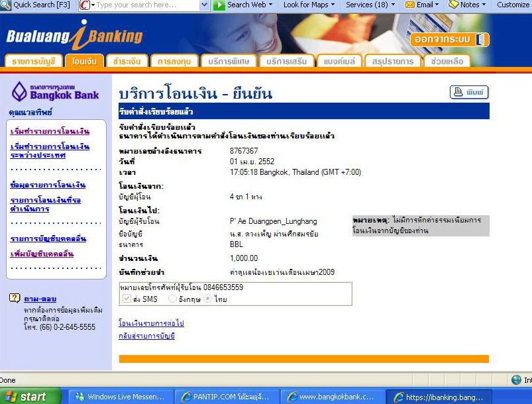The height and width of the screenshot is (404, 532).
Task: Click the Quick Search magnifier icon
Action: tap(5, 5)
